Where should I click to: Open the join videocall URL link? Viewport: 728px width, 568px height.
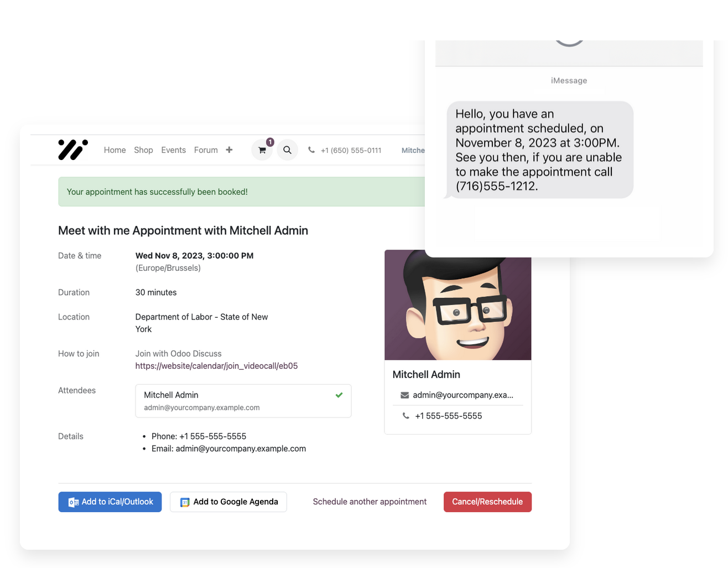[216, 366]
